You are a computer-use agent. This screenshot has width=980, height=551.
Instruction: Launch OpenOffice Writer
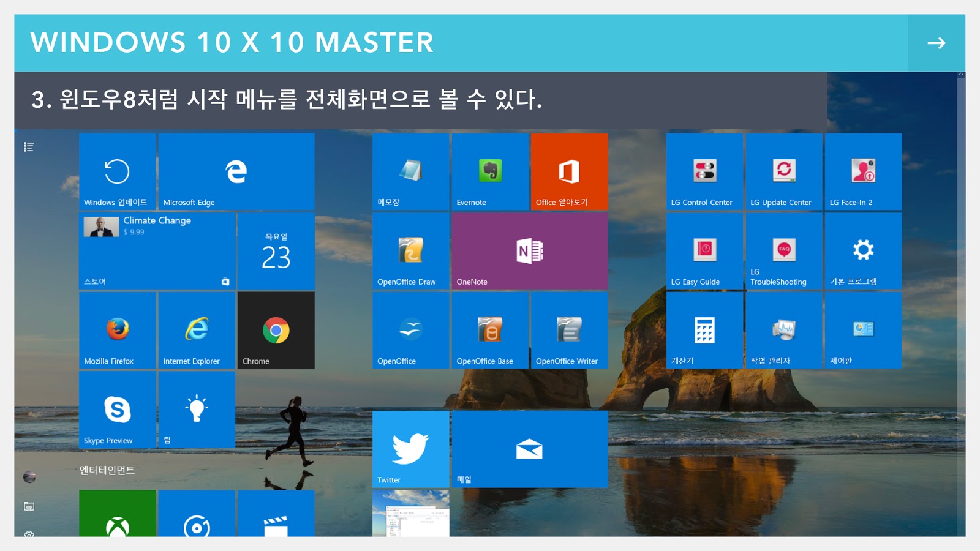(x=570, y=331)
